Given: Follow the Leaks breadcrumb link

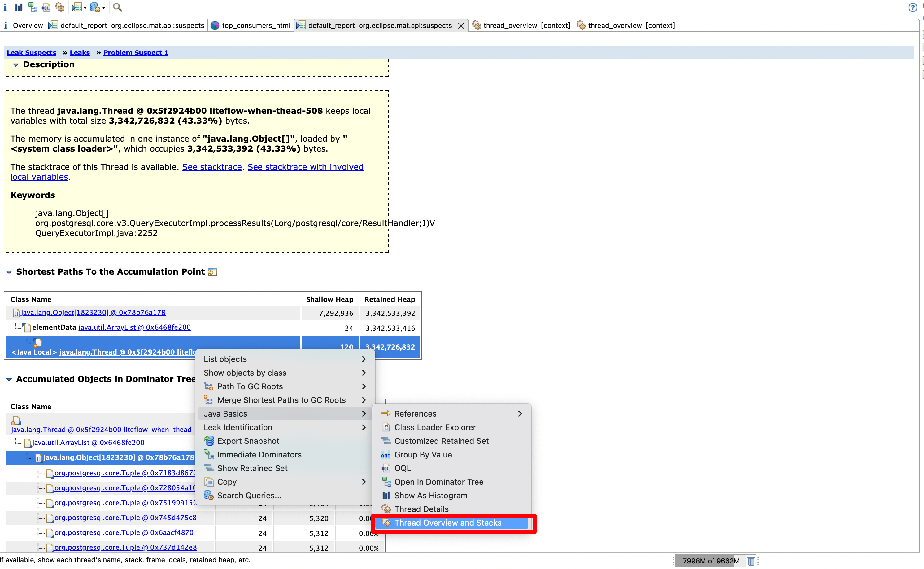Looking at the screenshot, I should click(x=80, y=53).
